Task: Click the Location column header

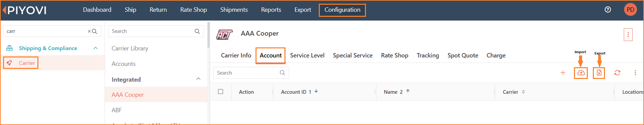Action: click(x=633, y=92)
